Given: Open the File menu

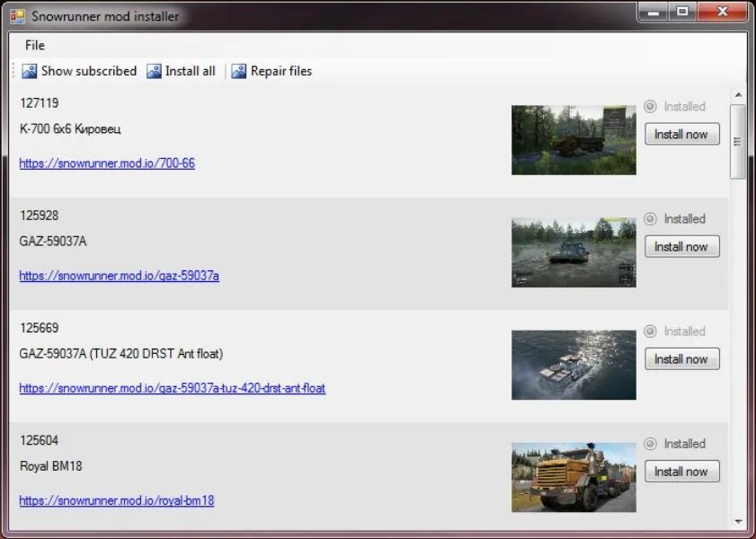Looking at the screenshot, I should 34,45.
